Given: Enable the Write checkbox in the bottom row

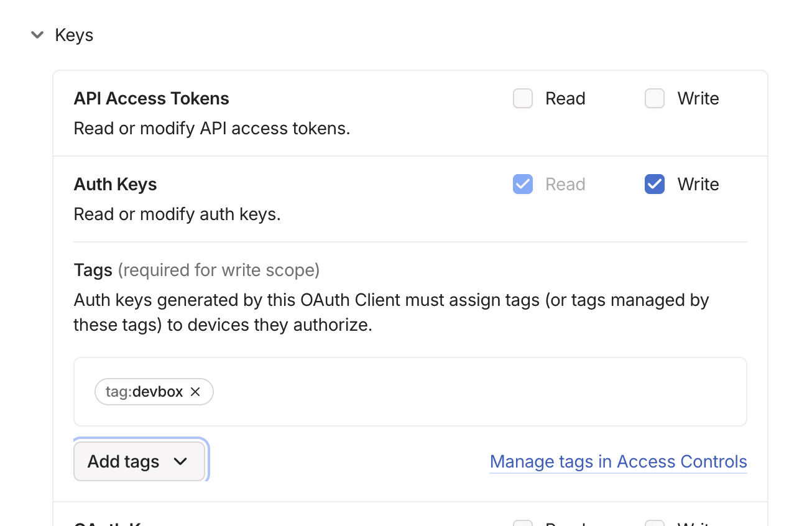Looking at the screenshot, I should tap(654, 522).
